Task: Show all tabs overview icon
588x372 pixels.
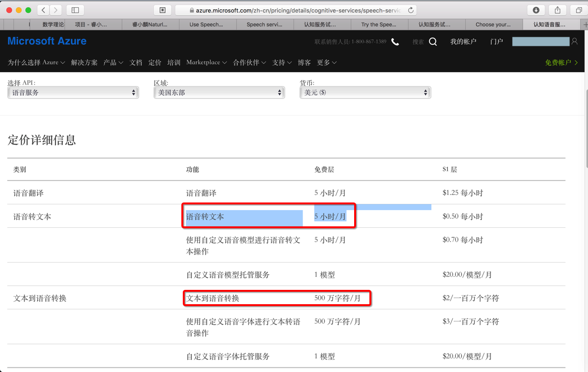Action: [x=579, y=10]
